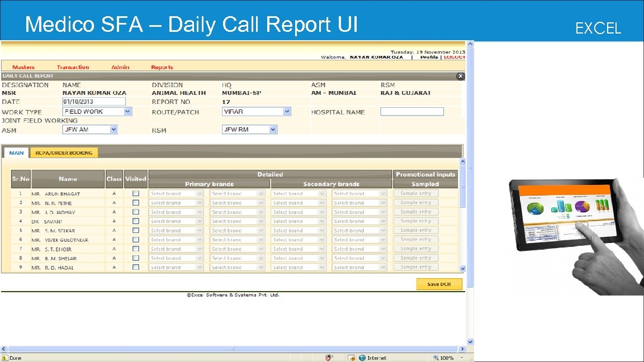
Task: Click the LOGOUT link at top right
Action: (x=454, y=56)
